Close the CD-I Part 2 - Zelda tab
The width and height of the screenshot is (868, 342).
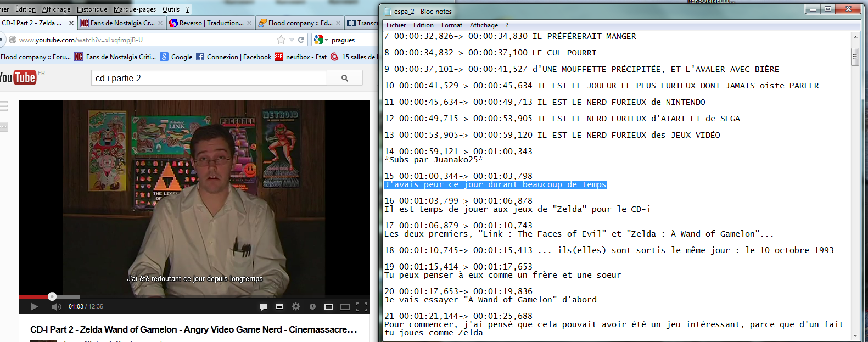(71, 23)
